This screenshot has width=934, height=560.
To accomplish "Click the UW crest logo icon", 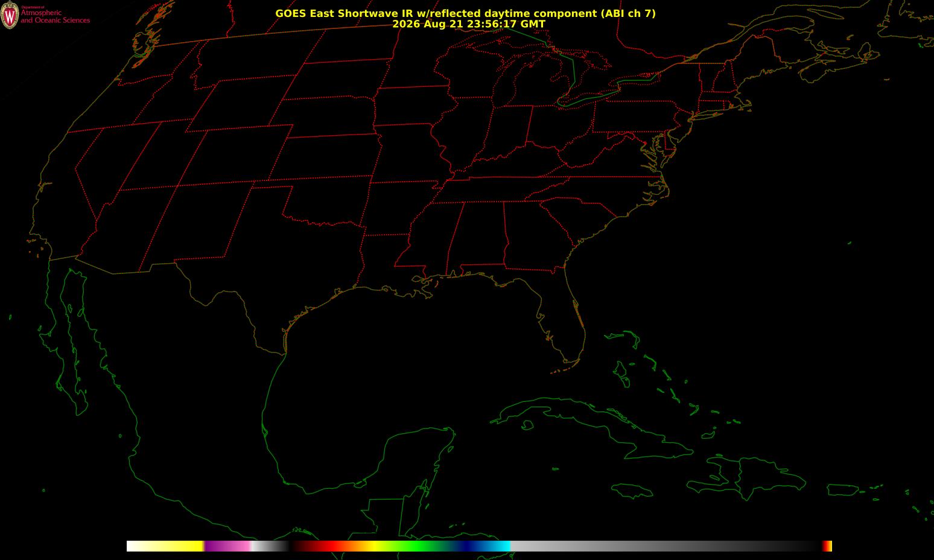I will (x=10, y=16).
